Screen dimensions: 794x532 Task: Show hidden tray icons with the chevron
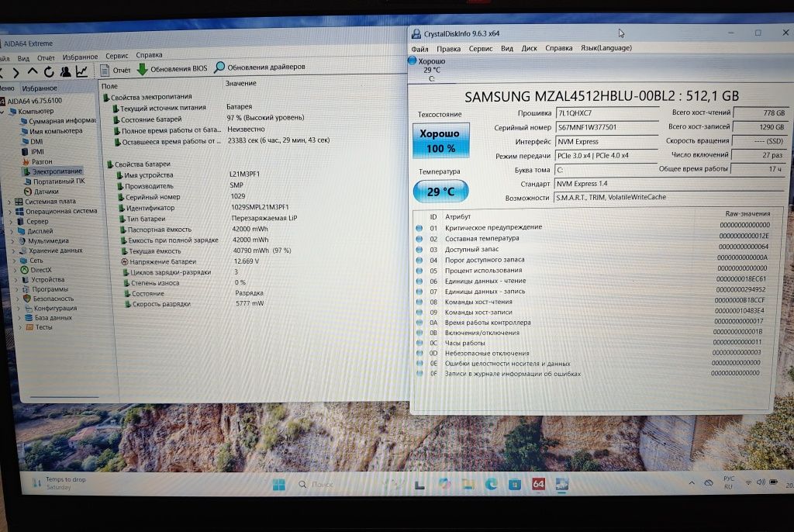(691, 483)
